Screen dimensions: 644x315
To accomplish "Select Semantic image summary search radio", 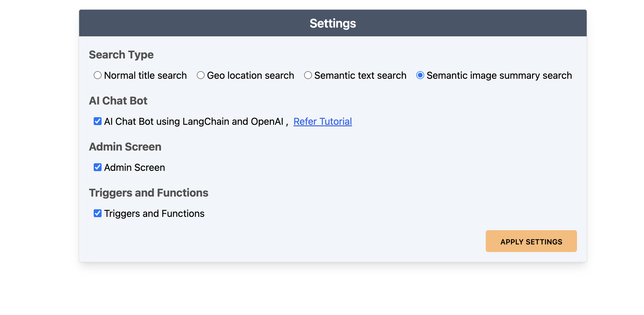I will [x=420, y=75].
